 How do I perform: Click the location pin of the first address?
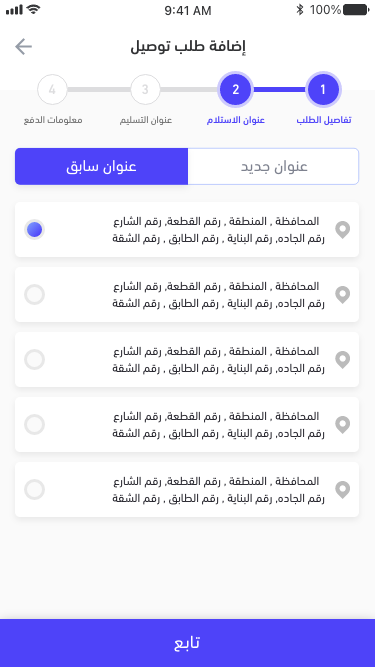point(342,230)
